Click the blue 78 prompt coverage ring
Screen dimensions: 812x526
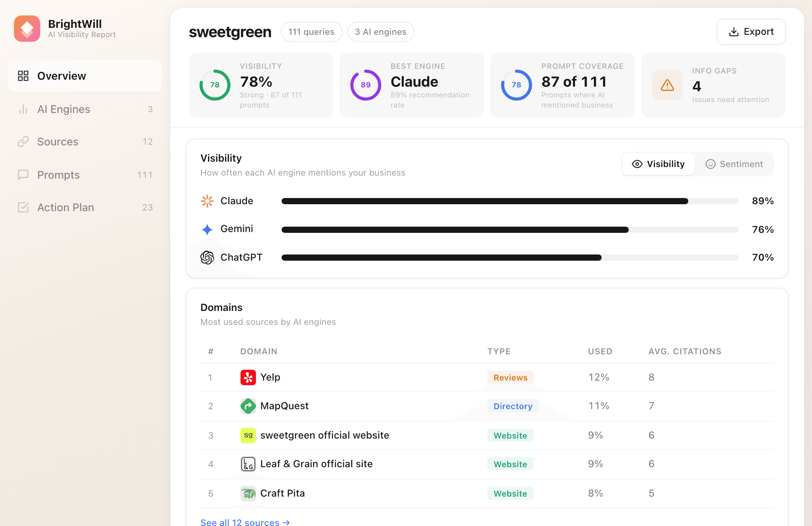click(517, 85)
